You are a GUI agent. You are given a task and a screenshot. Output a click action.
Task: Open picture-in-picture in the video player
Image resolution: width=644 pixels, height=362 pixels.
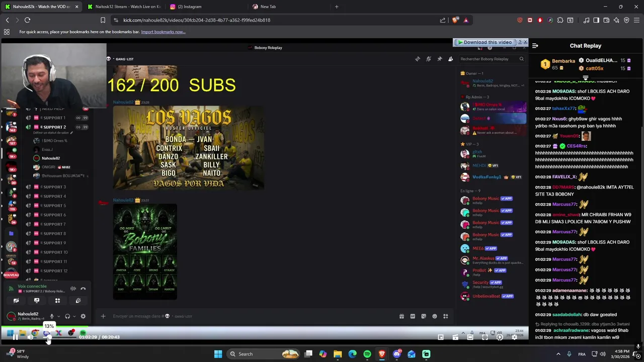tap(441, 337)
